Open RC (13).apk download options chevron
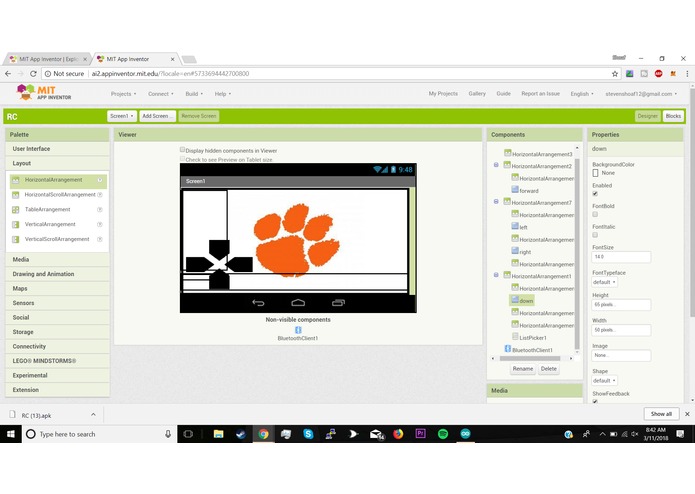The image size is (695, 494). 93,415
